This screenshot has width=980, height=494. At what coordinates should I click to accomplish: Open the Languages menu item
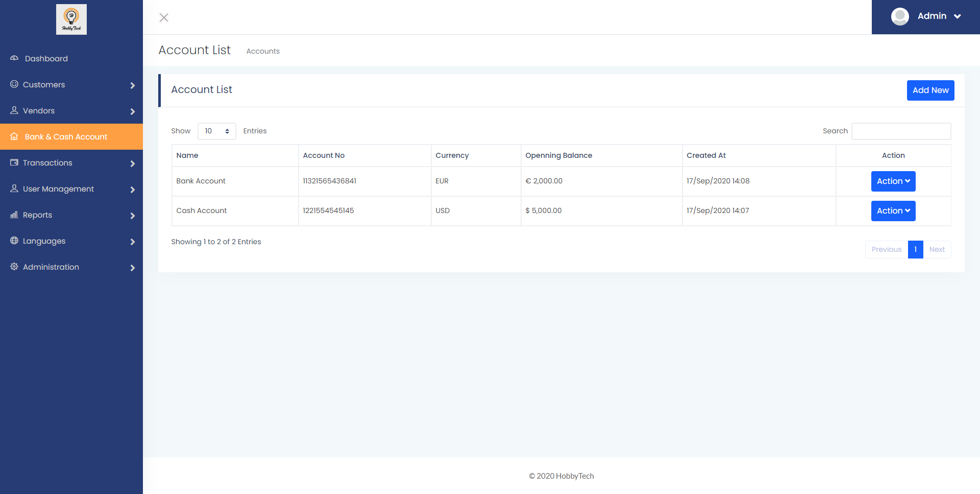point(71,241)
